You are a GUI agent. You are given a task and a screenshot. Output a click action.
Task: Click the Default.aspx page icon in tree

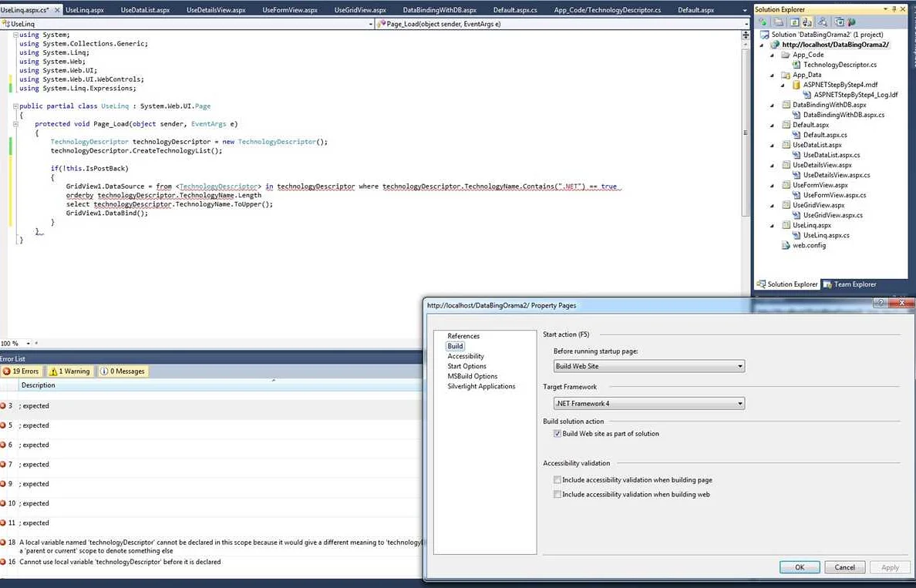(786, 125)
